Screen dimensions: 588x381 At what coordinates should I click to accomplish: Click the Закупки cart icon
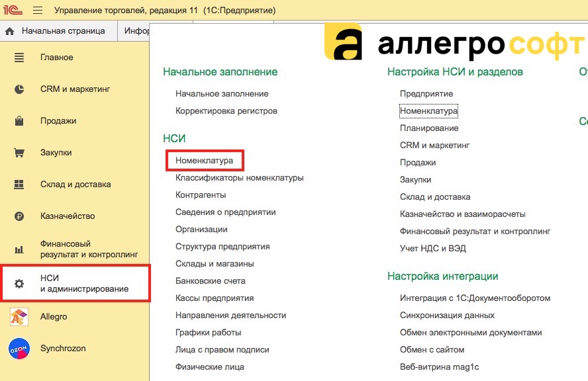point(19,153)
